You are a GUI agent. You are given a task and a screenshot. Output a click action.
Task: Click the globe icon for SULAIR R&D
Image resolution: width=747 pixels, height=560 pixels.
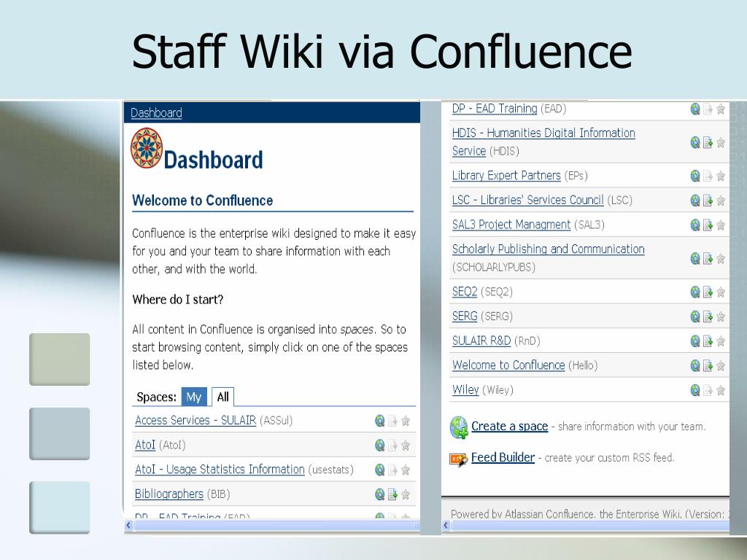click(695, 341)
